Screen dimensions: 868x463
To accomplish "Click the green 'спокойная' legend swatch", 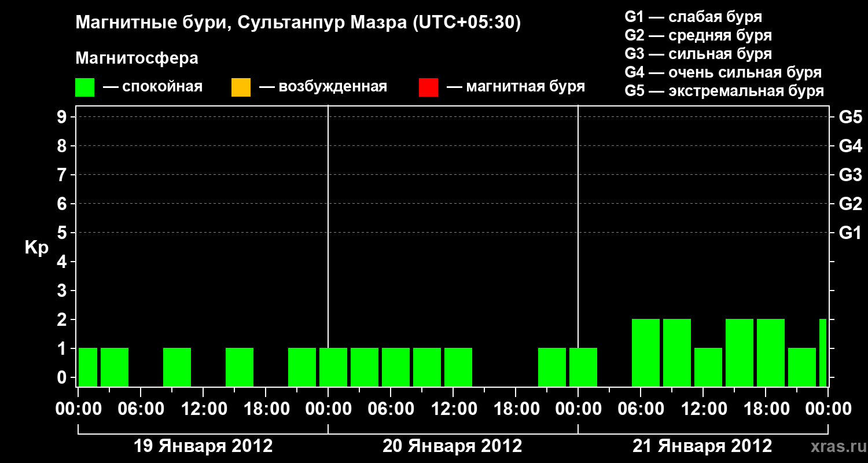I will (84, 87).
